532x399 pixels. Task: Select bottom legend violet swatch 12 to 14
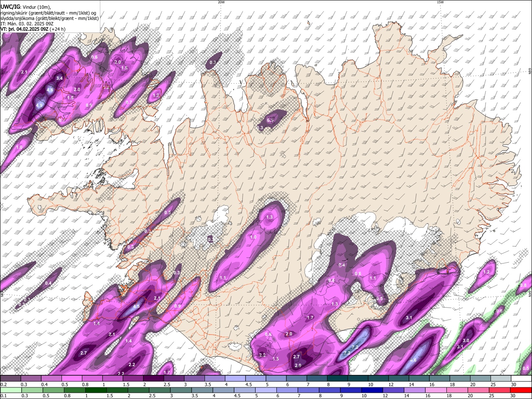(393, 390)
